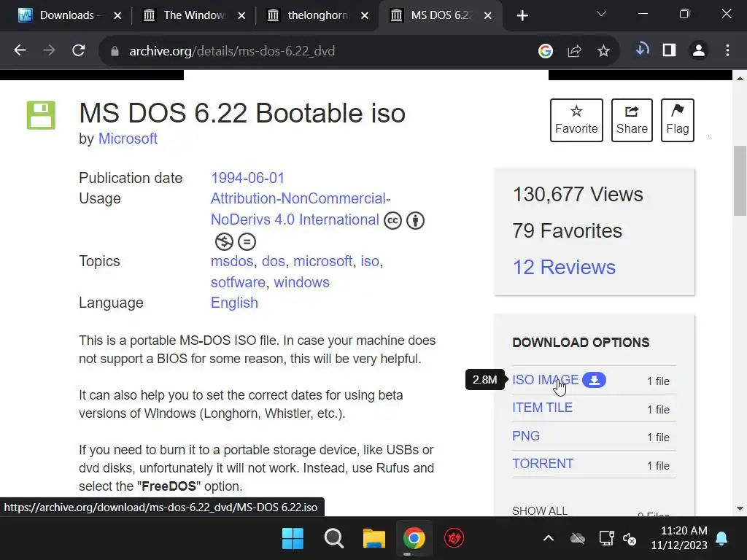Flag this item
The width and height of the screenshot is (747, 560).
point(678,120)
